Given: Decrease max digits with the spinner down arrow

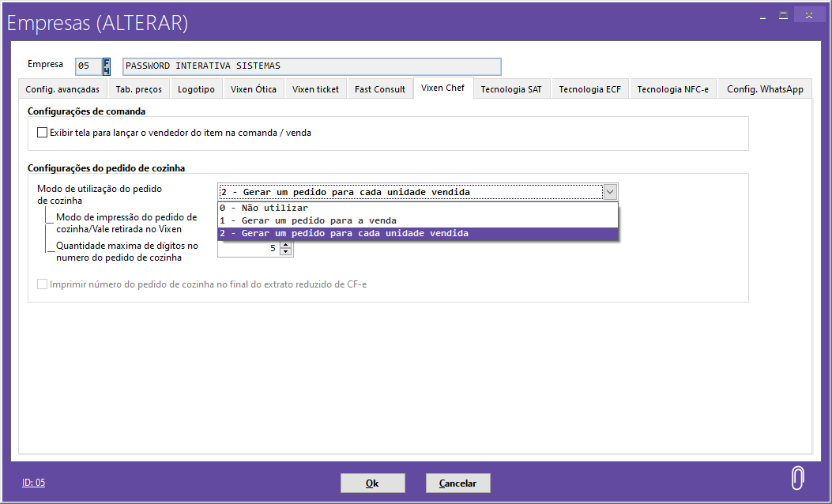Looking at the screenshot, I should (x=286, y=252).
